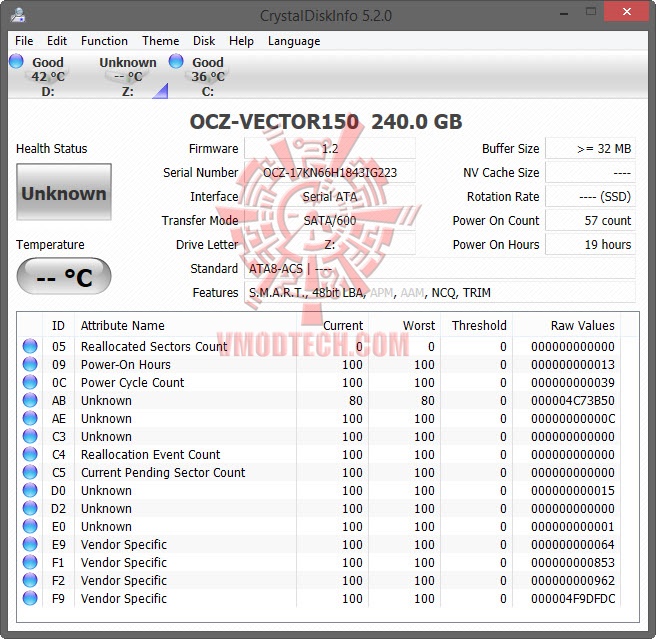Click the Standard ATA8-ACS field
This screenshot has width=656, height=639.
click(440, 268)
